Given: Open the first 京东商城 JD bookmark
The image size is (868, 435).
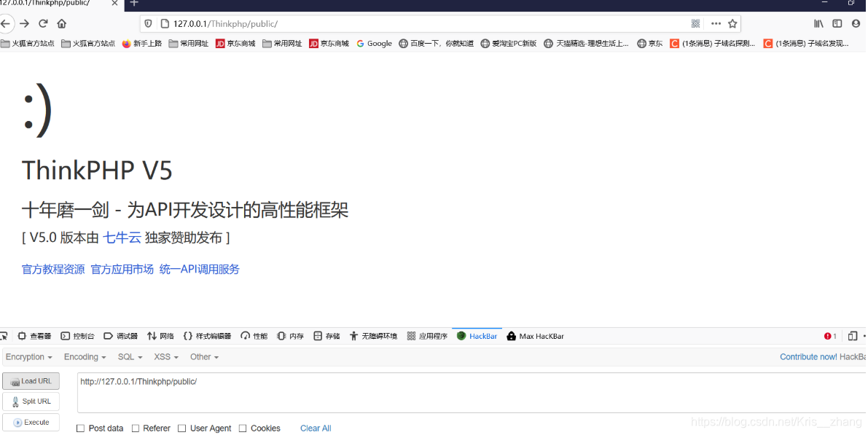Looking at the screenshot, I should click(x=235, y=43).
